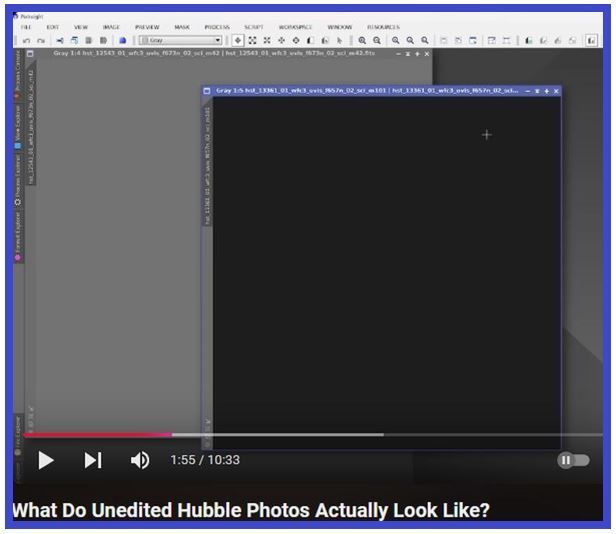Select the m101 window vertical view tab
Viewport: 616px width, 534px height.
207,165
